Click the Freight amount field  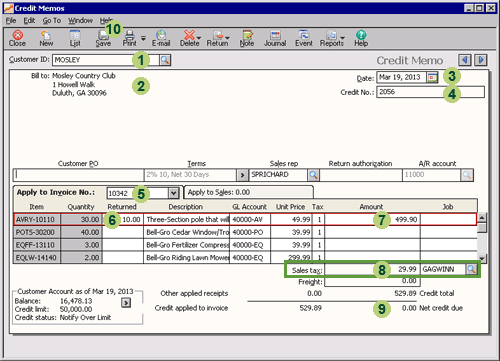(x=372, y=281)
